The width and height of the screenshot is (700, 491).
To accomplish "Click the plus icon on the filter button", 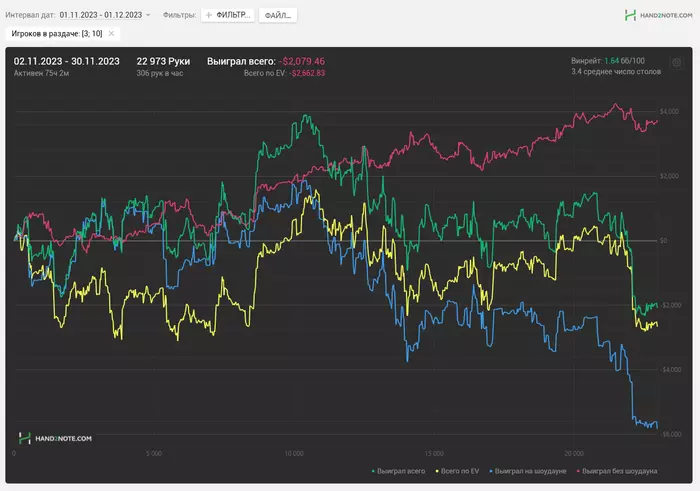I will tap(209, 16).
